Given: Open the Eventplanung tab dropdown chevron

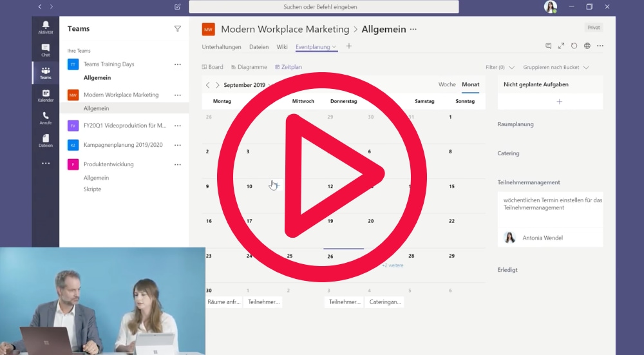Looking at the screenshot, I should tap(334, 47).
